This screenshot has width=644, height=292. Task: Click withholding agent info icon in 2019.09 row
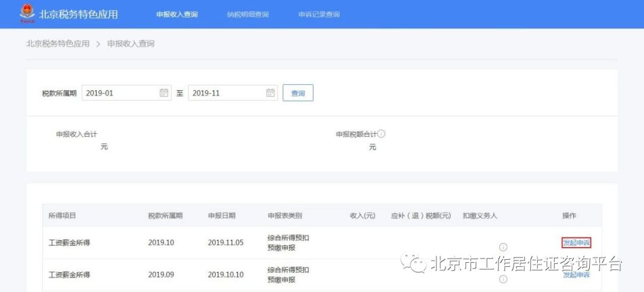coord(503,279)
